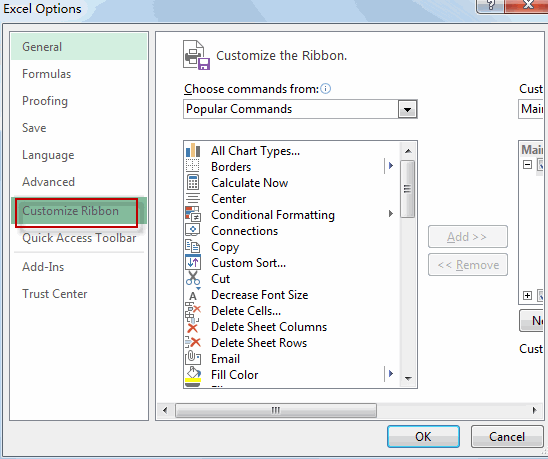Click the << Remove button
This screenshot has width=548, height=459.
468,265
